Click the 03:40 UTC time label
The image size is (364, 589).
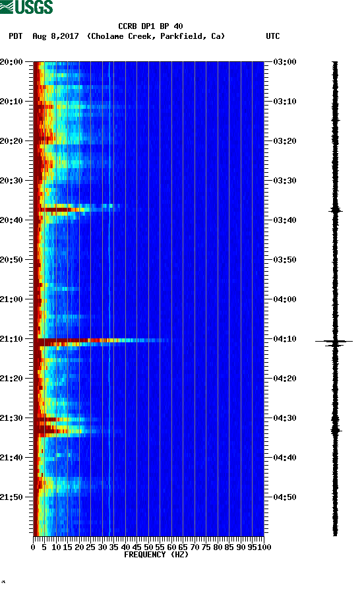(285, 220)
